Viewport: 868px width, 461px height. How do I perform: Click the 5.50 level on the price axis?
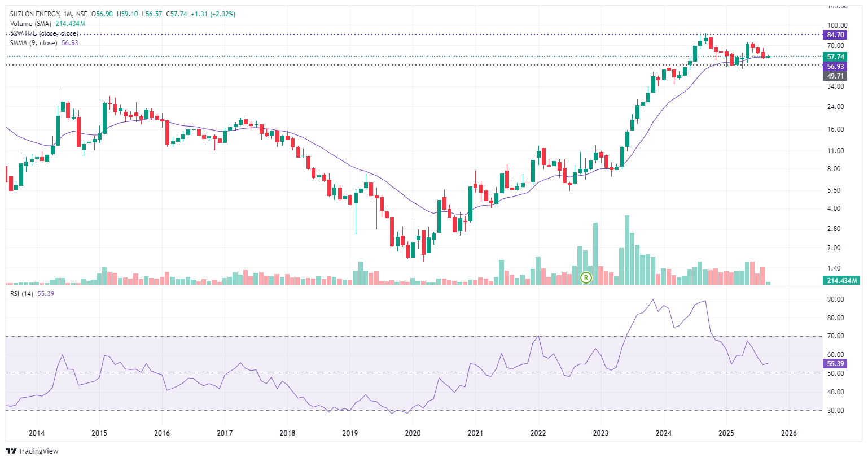click(834, 190)
